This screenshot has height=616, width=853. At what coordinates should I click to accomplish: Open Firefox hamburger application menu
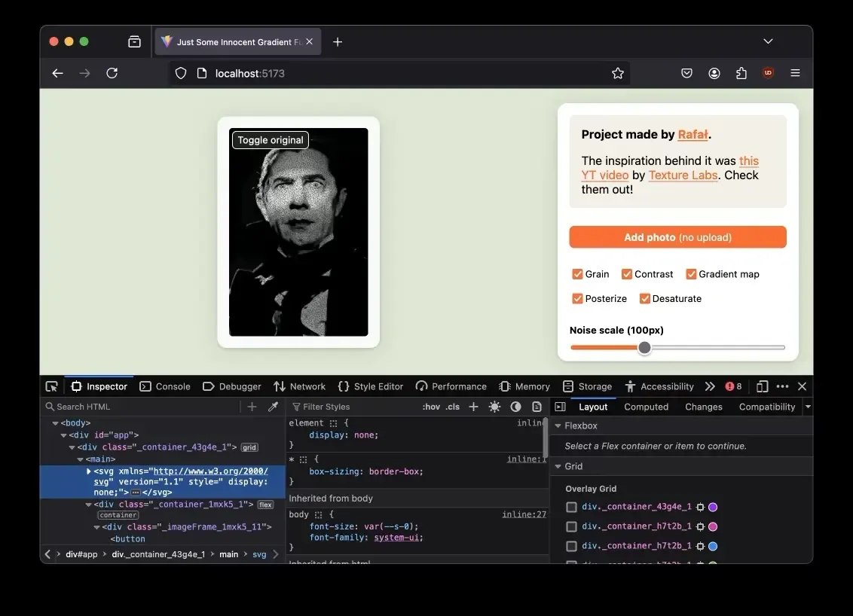tap(795, 73)
